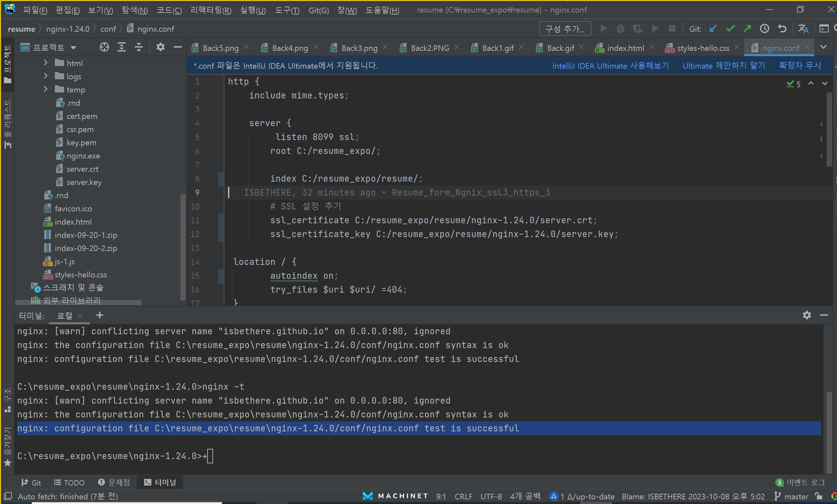837x504 pixels.
Task: Go to next highlighted problem arrow
Action: coord(824,84)
